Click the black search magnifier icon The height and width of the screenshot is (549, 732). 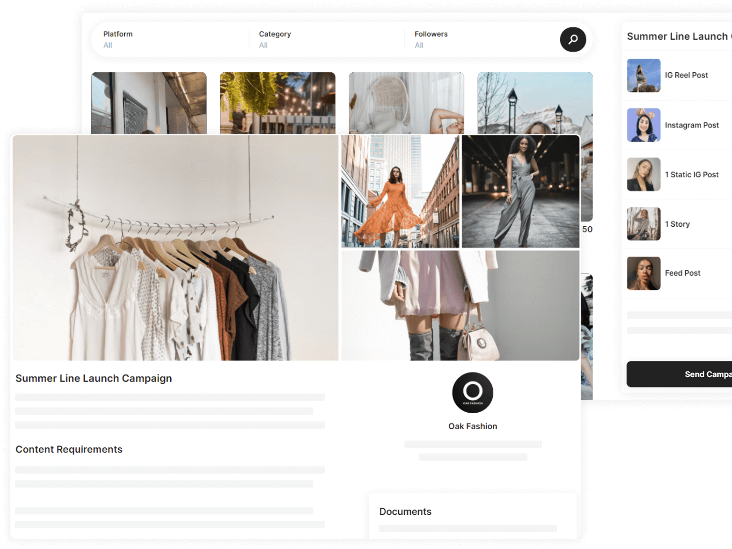pyautogui.click(x=572, y=40)
